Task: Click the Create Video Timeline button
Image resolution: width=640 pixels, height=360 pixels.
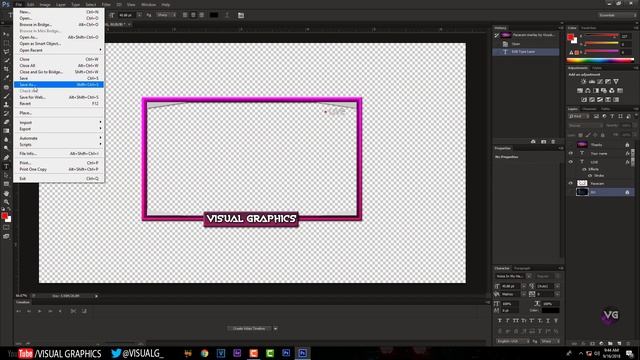Action: coord(249,329)
